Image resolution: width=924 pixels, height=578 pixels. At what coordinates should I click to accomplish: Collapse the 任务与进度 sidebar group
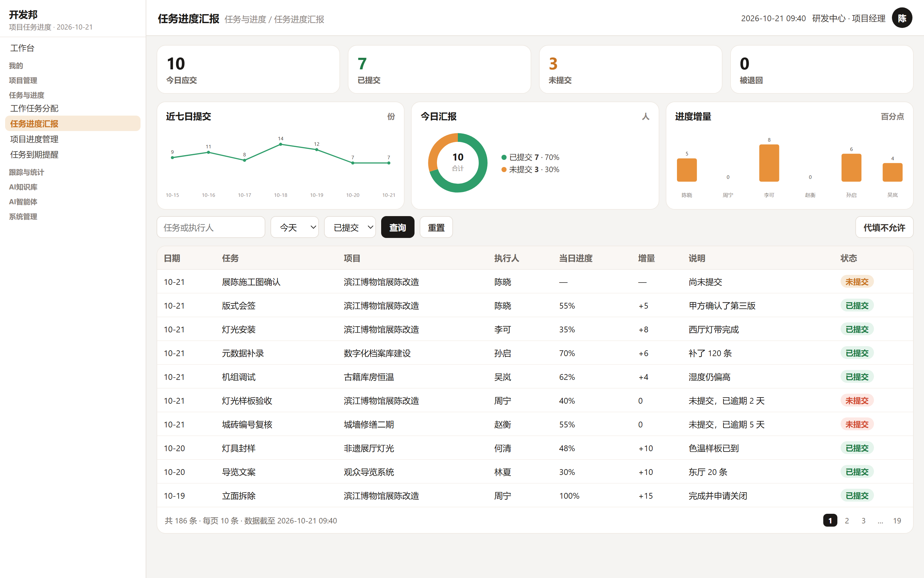26,95
